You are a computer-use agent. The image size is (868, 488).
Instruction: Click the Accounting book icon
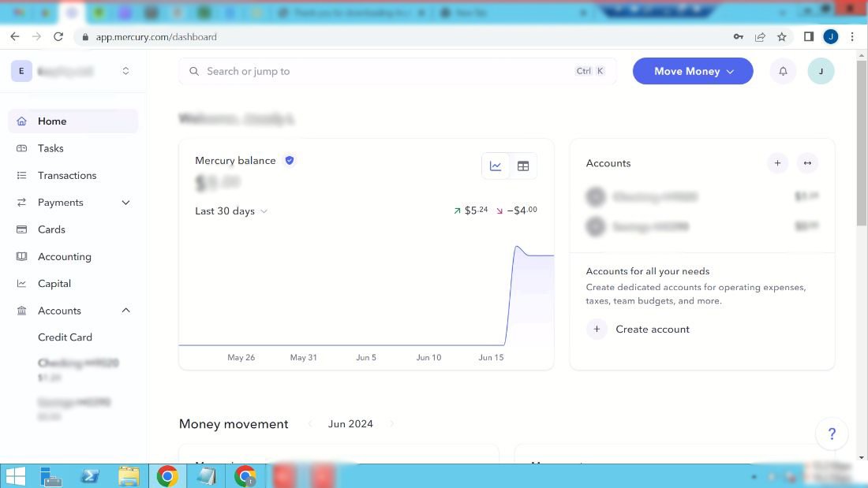[x=21, y=257]
